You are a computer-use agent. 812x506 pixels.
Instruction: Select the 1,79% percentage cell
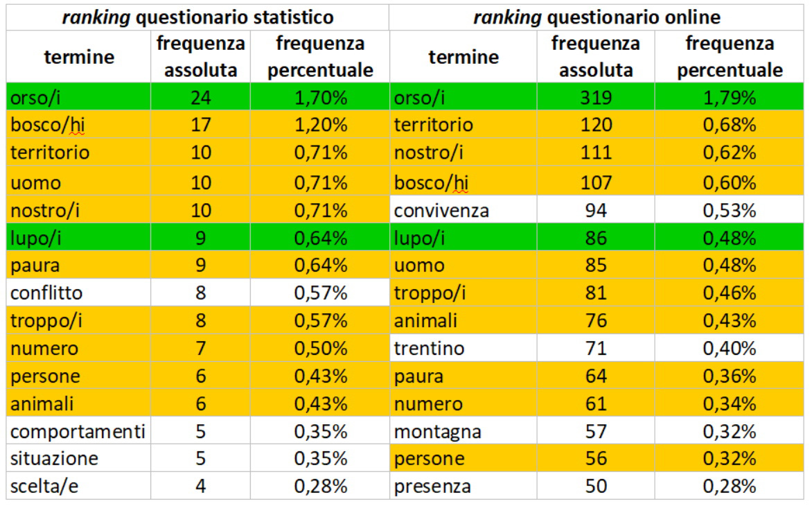tap(729, 97)
